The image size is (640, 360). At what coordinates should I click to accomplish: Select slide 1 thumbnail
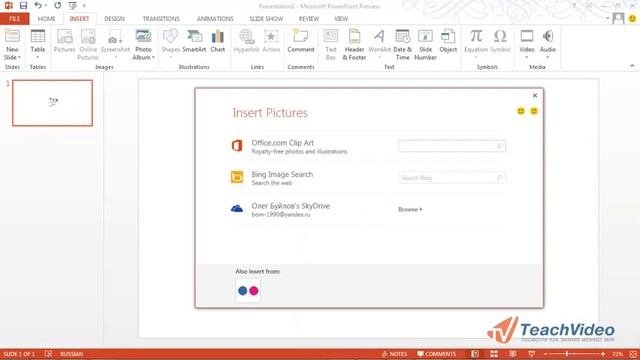pos(53,103)
